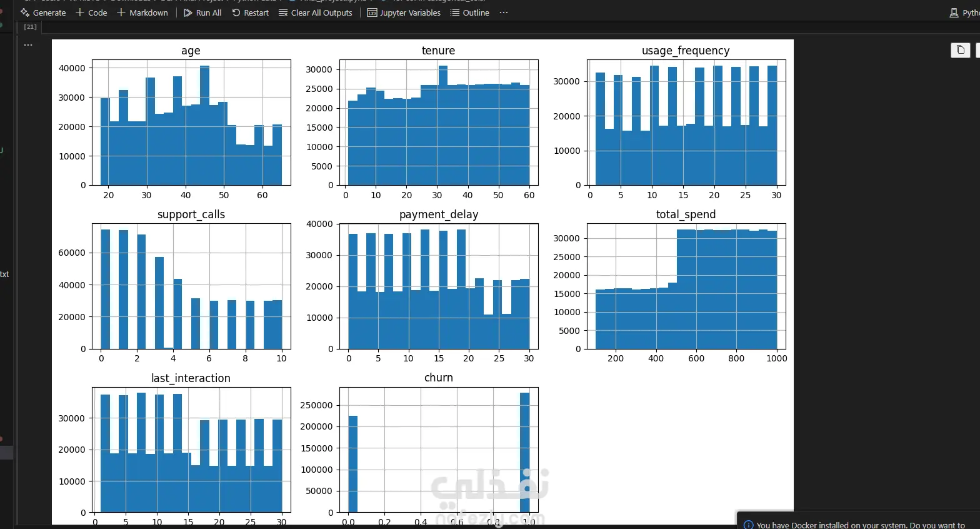The image size is (980, 529).
Task: Restart the Jupyter kernel
Action: coord(250,13)
